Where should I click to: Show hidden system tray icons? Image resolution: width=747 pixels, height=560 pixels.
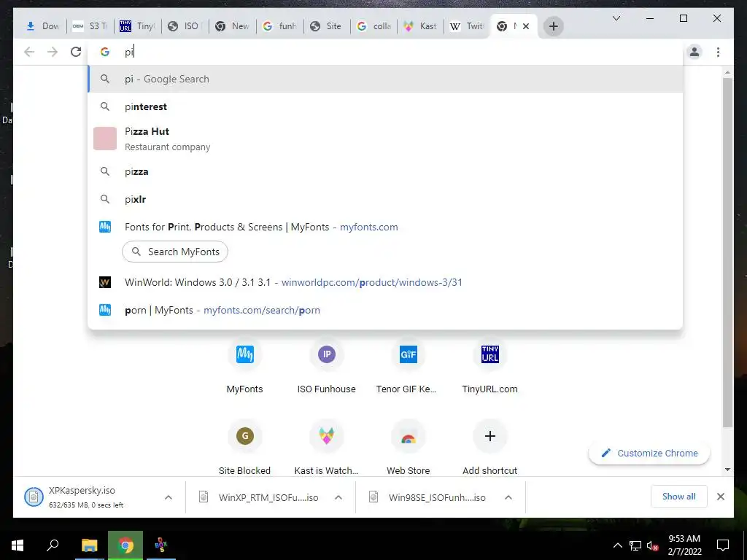617,545
